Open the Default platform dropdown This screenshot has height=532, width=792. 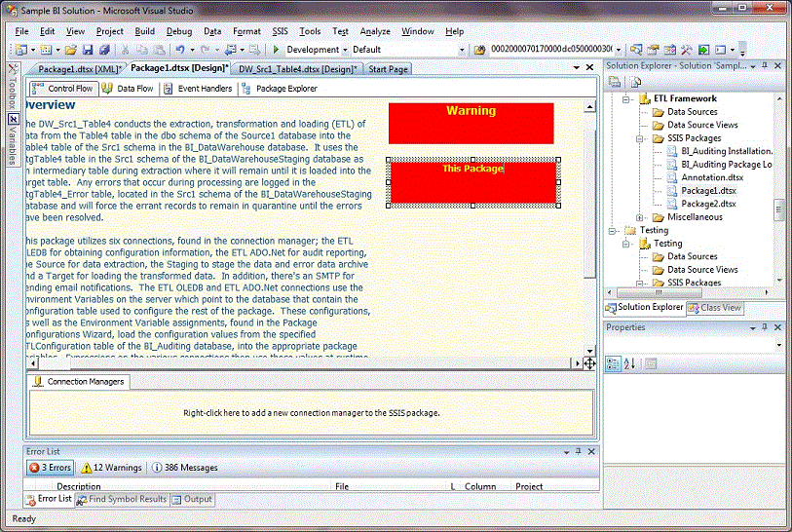click(x=462, y=50)
